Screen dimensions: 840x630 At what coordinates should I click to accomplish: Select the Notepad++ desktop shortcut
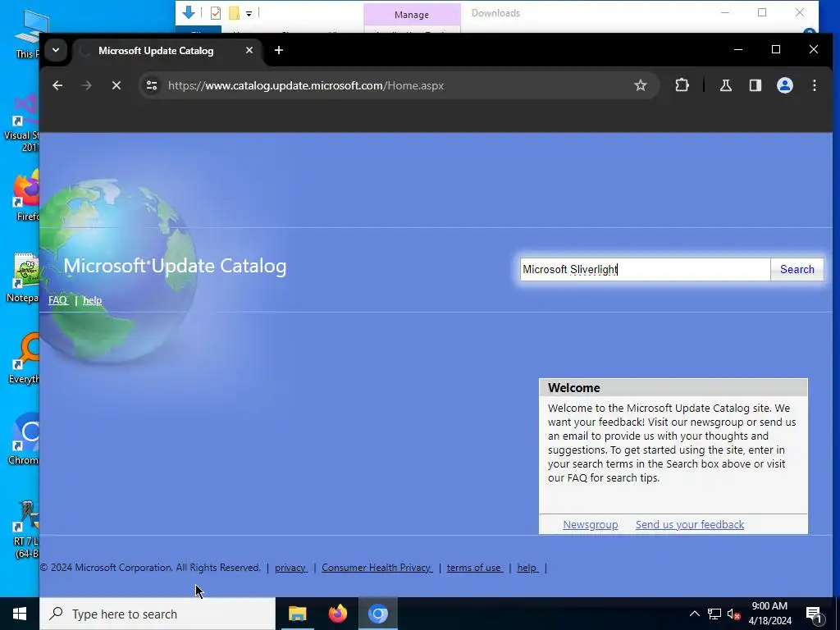point(24,278)
